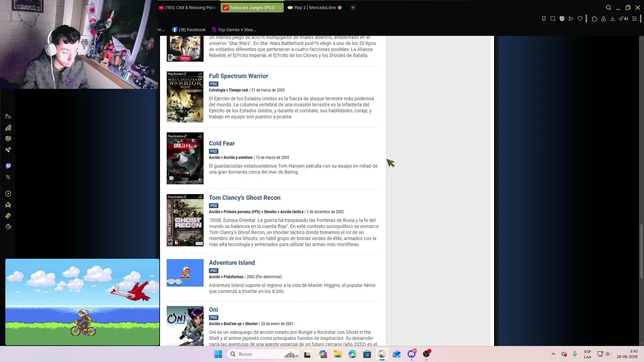Click the Adventure Island thumbnail
644x362 pixels.
(185, 273)
